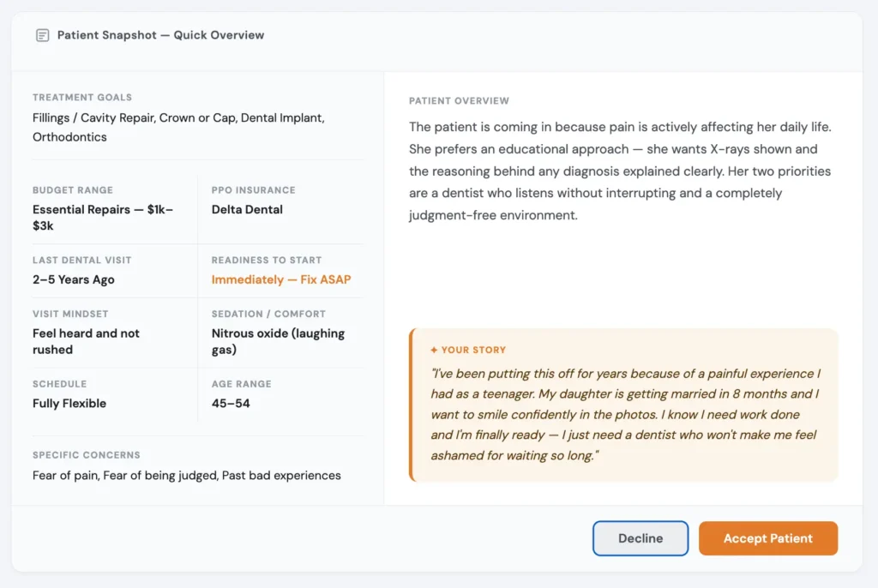Image resolution: width=878 pixels, height=588 pixels.
Task: Click the Fully Flexible schedule value
Action: click(x=69, y=403)
